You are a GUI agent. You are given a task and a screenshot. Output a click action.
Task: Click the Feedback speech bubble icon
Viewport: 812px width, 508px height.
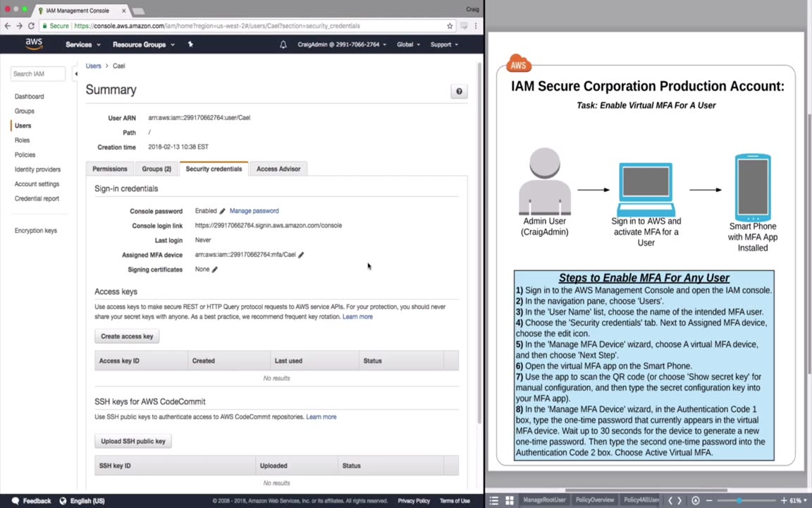16,501
